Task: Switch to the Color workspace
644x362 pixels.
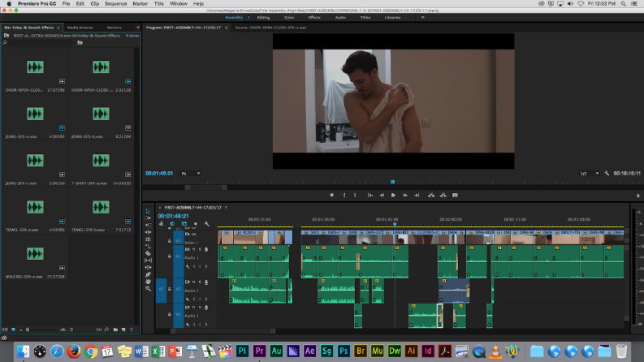Action: [x=289, y=18]
